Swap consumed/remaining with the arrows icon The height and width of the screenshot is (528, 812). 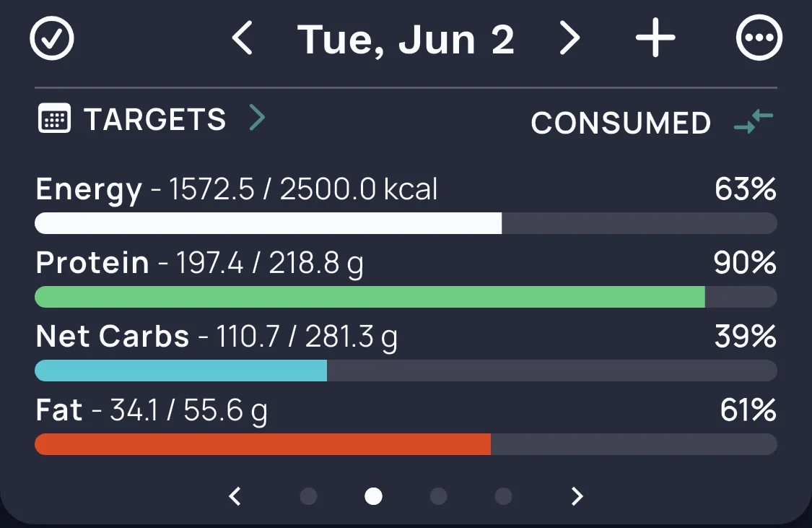[x=754, y=121]
